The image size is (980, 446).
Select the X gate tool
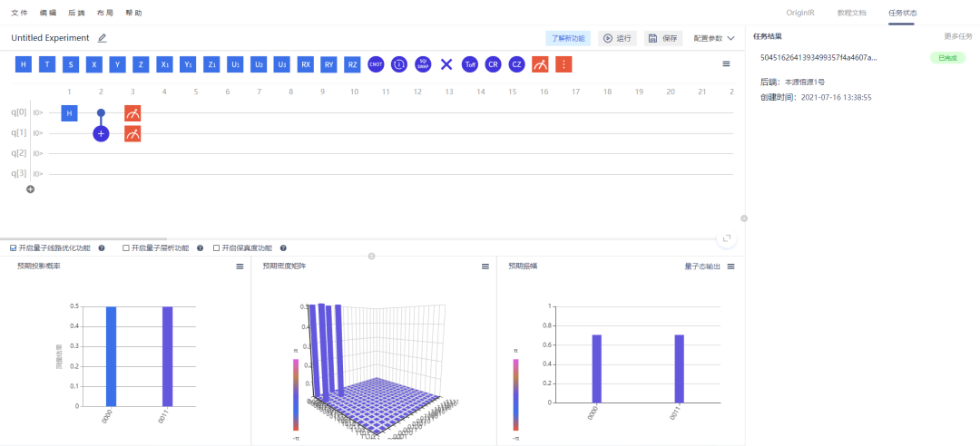(93, 64)
